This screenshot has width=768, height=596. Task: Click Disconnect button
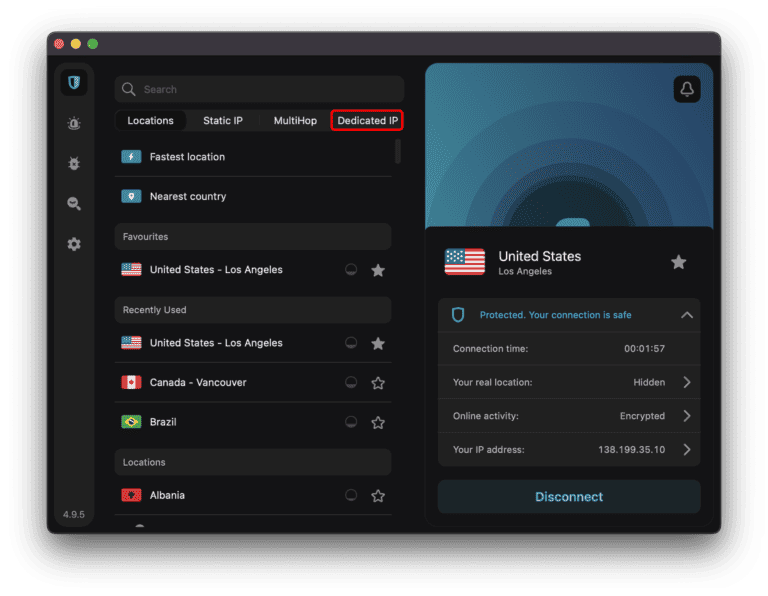pos(569,497)
